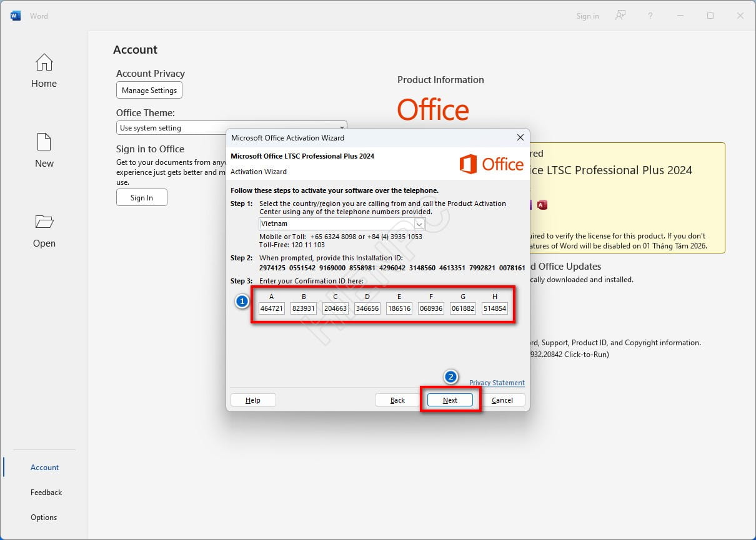Click Confirmation ID field H
The image size is (756, 540).
pos(495,308)
